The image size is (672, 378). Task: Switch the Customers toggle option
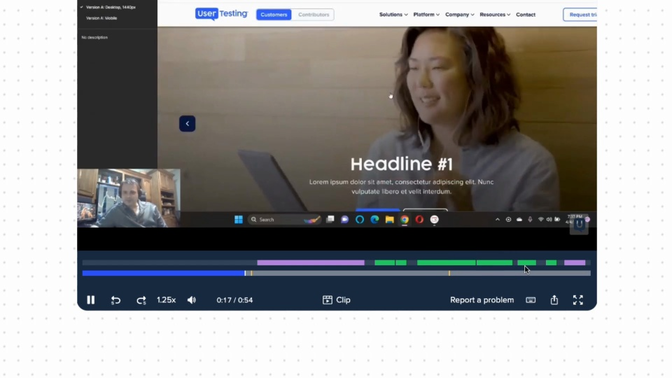pos(274,15)
